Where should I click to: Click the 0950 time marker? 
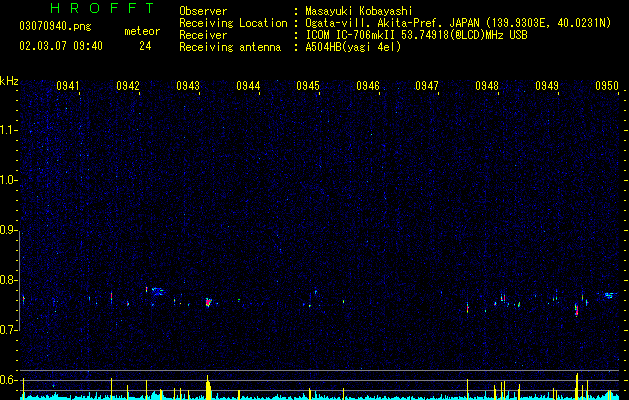pyautogui.click(x=607, y=86)
